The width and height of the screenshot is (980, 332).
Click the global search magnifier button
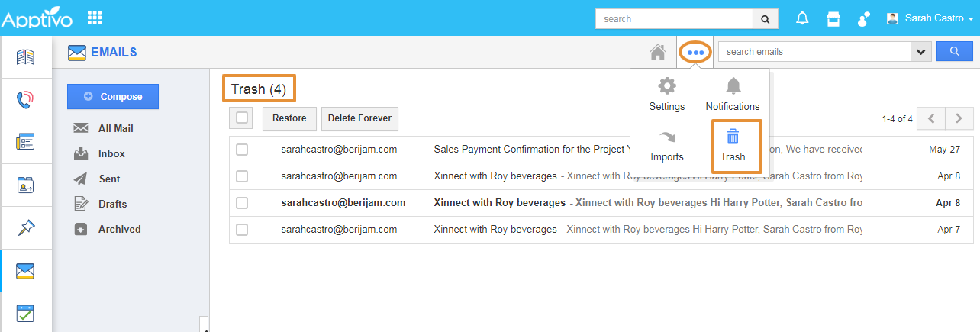(766, 19)
